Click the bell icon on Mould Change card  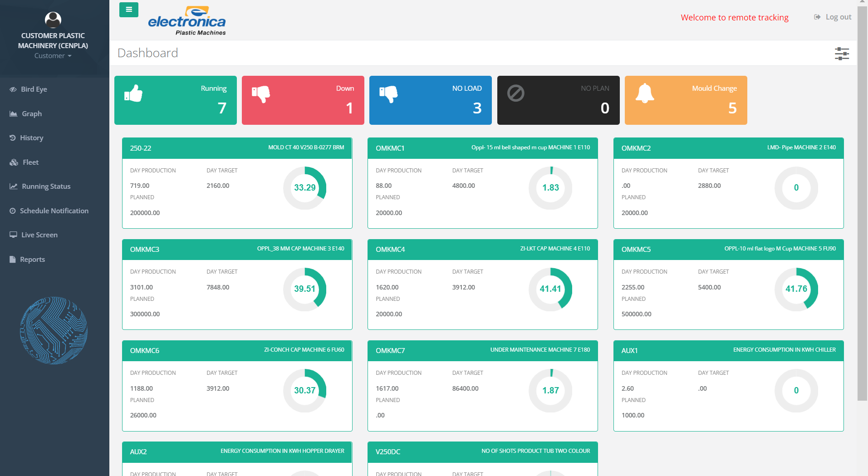pyautogui.click(x=644, y=93)
